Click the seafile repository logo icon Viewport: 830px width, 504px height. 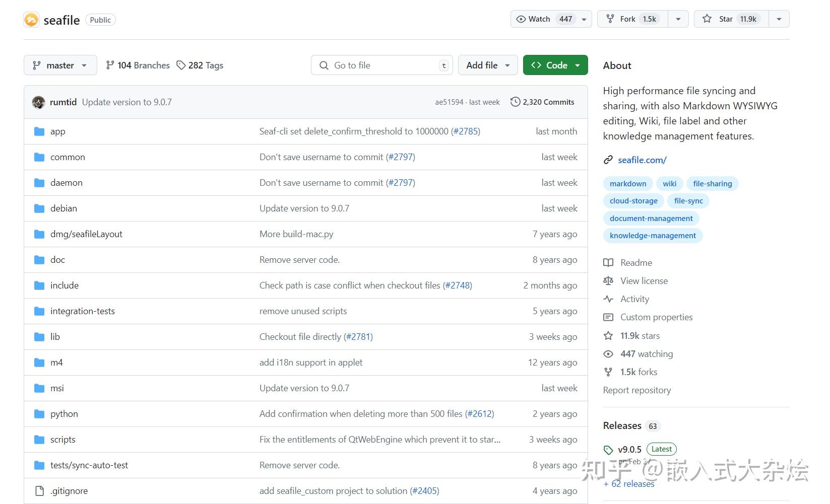pyautogui.click(x=31, y=20)
